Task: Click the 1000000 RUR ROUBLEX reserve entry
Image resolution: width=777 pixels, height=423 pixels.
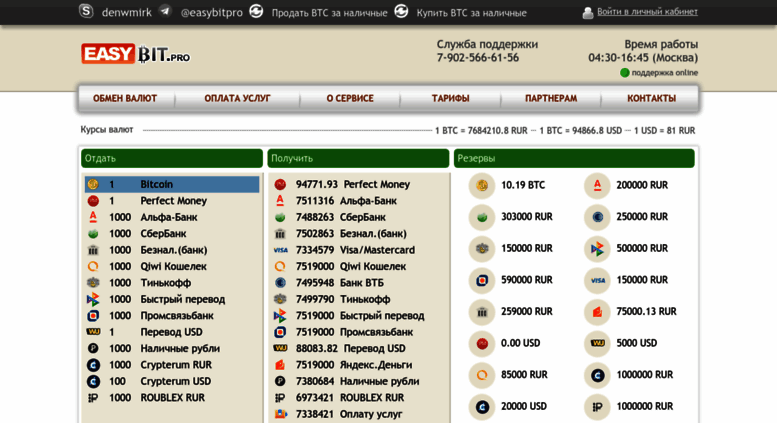Action: click(x=629, y=407)
